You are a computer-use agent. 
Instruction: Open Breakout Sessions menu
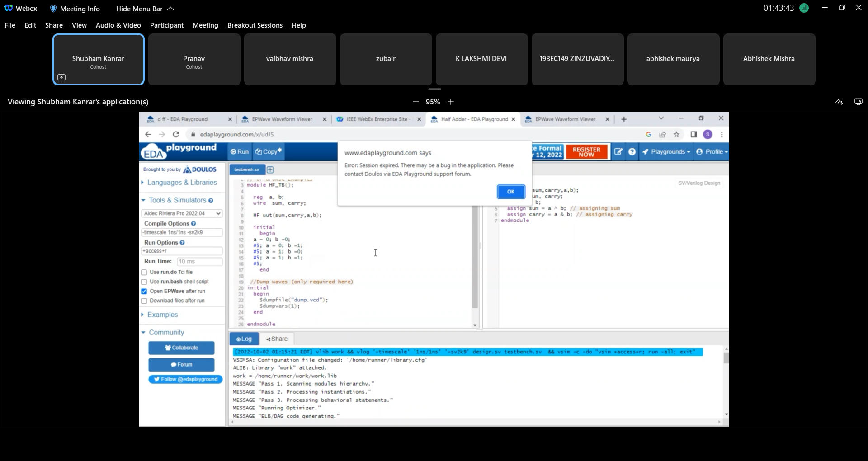(255, 25)
